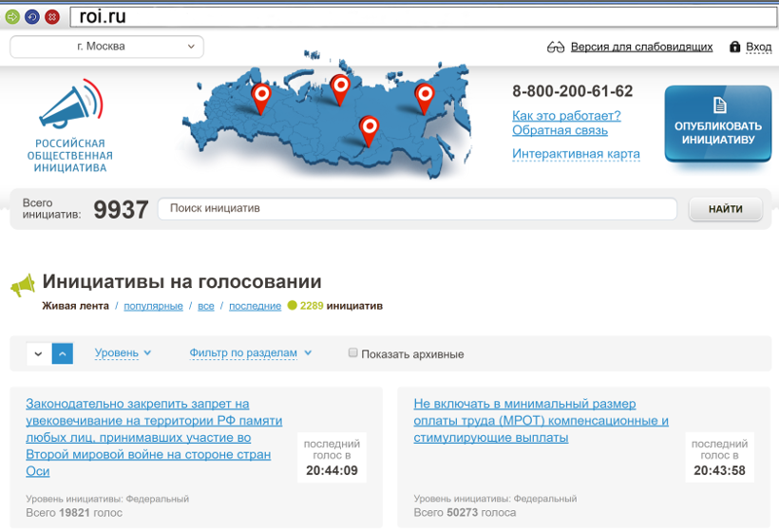Viewport: 779px width, 532px height.
Task: Open Интерактивная карта link
Action: coord(576,154)
